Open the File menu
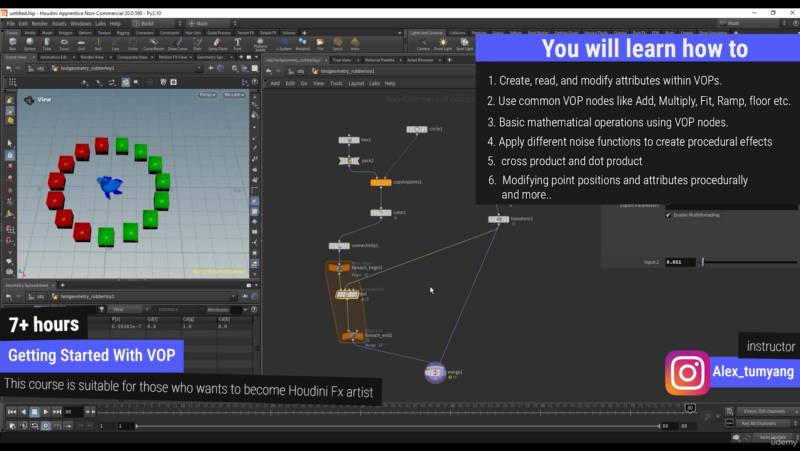The width and height of the screenshot is (800, 451). pyautogui.click(x=11, y=23)
